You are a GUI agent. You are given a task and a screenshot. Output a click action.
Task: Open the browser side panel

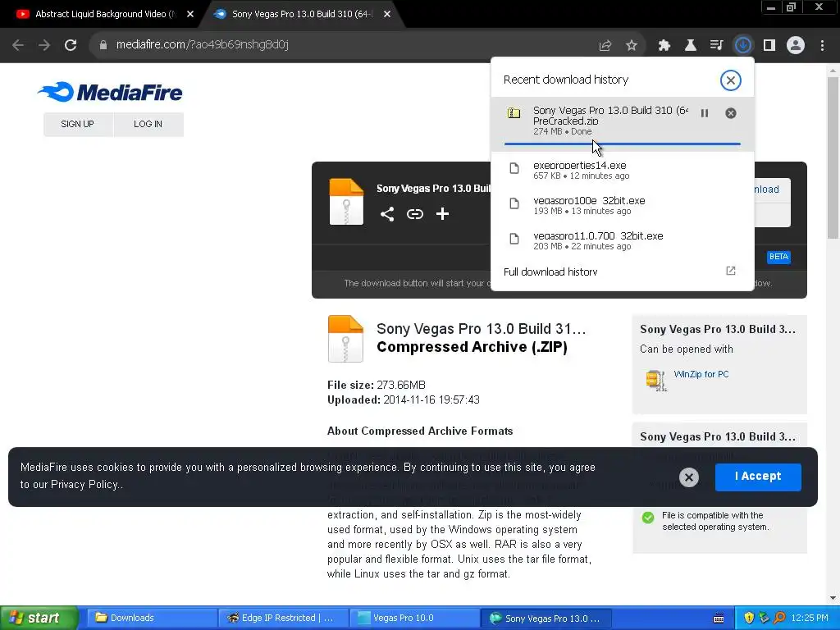pos(769,46)
